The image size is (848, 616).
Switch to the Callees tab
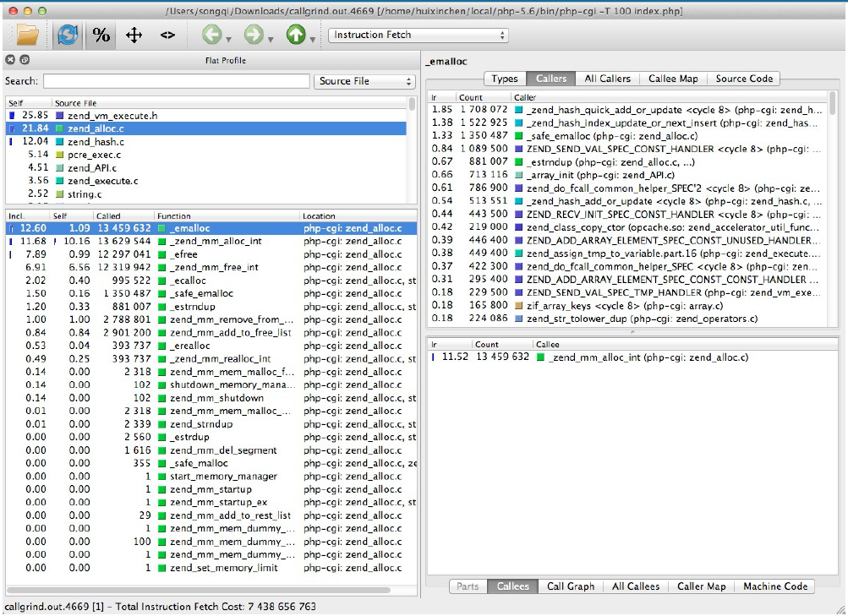512,586
